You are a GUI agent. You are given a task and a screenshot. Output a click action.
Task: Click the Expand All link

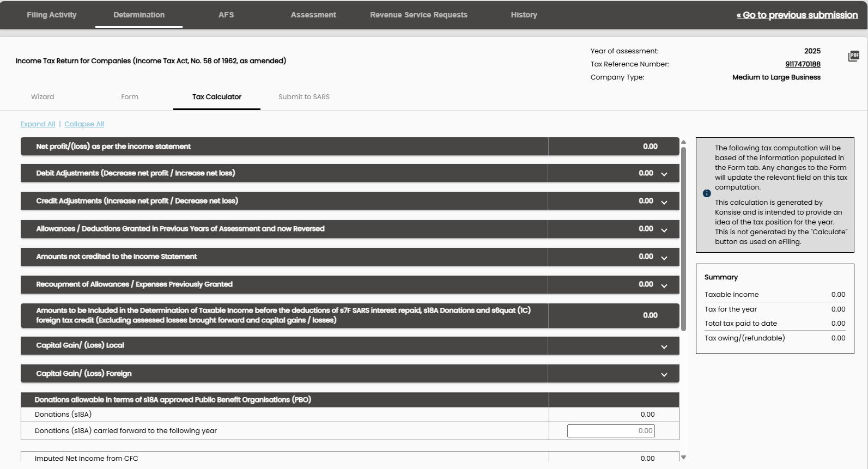38,124
